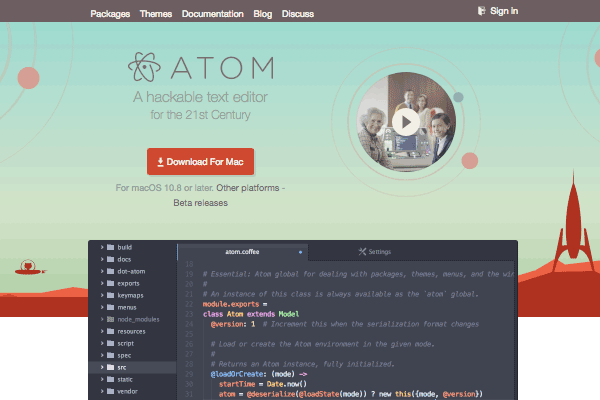
Task: Select the src tree row label
Action: [x=122, y=367]
